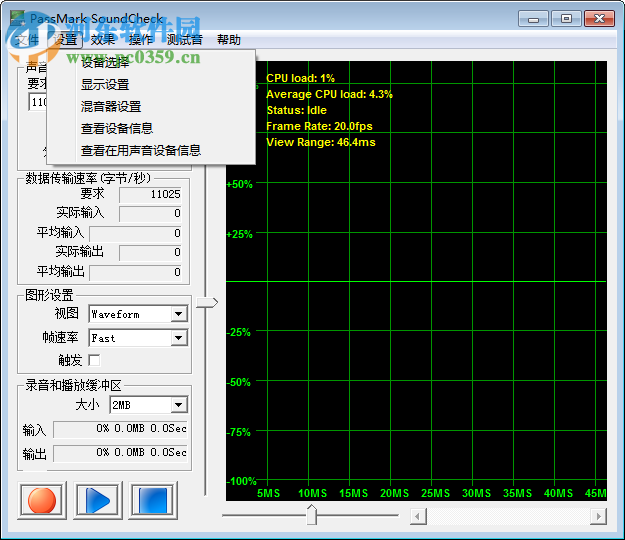
Task: Expand the 视图 Waveform dropdown
Action: click(x=179, y=314)
